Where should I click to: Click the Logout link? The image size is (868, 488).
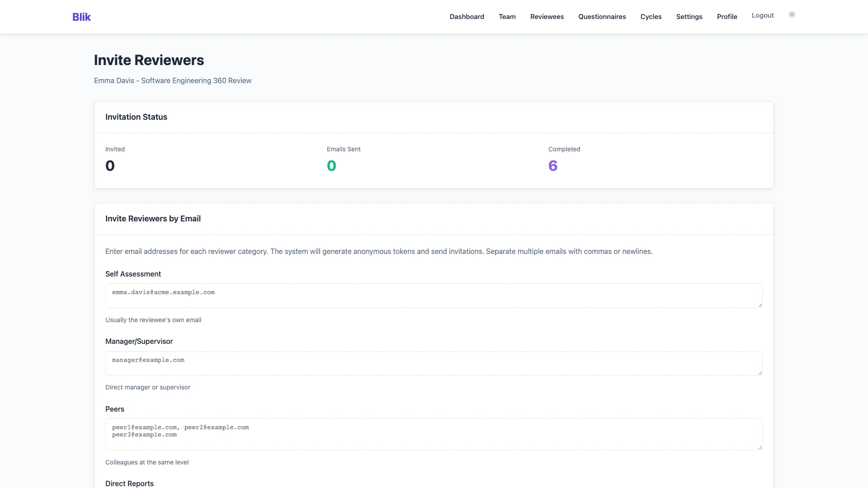[x=763, y=15]
